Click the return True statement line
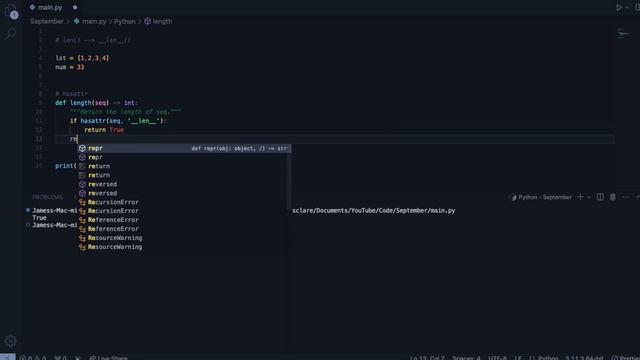The image size is (640, 360). [x=104, y=130]
